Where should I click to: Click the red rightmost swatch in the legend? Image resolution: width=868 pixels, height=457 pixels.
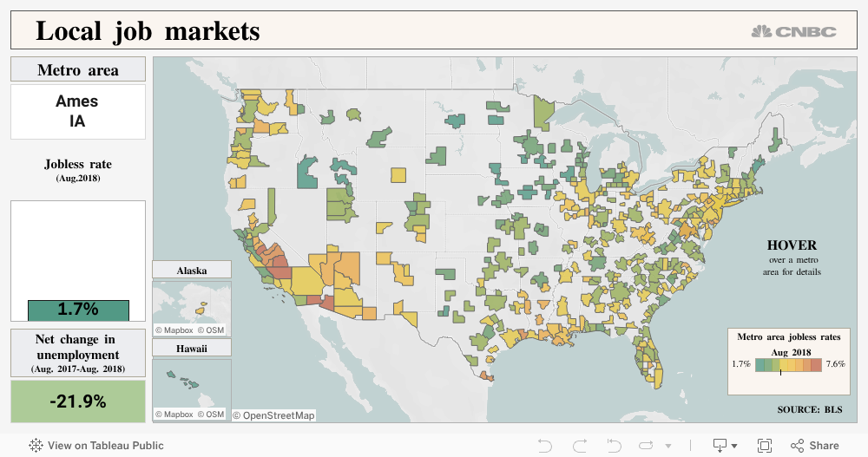tap(817, 365)
